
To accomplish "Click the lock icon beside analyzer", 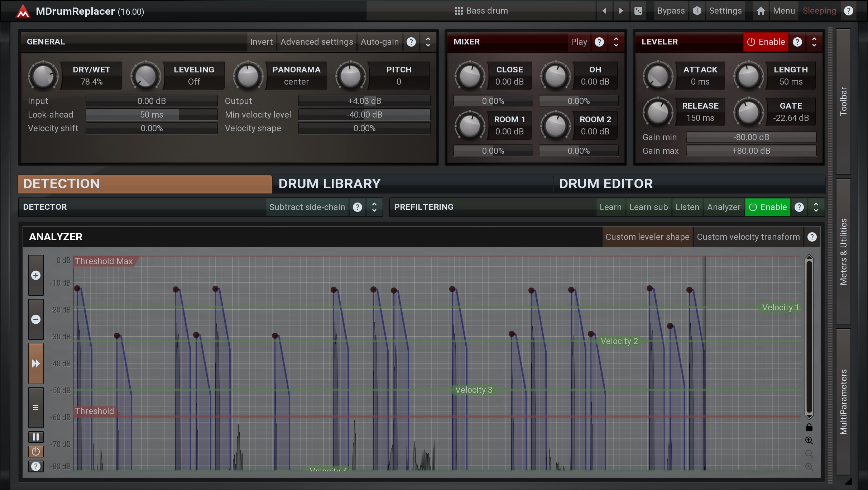I will (x=809, y=427).
